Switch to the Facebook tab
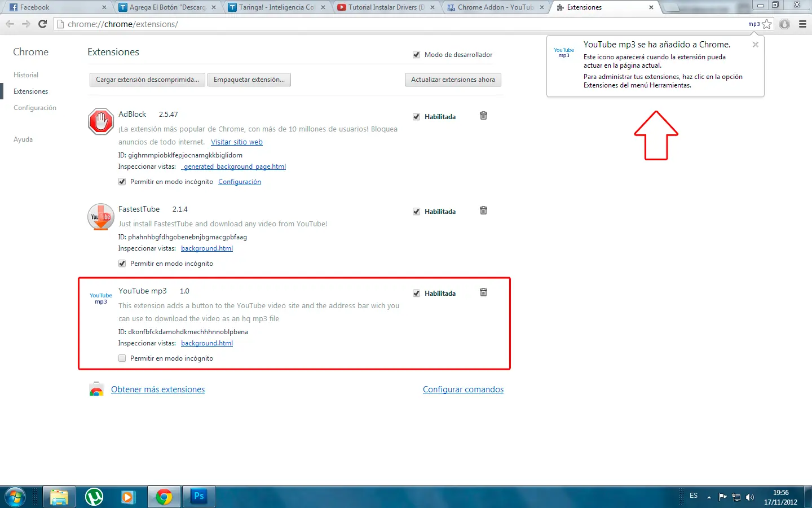The width and height of the screenshot is (812, 508). (x=56, y=7)
